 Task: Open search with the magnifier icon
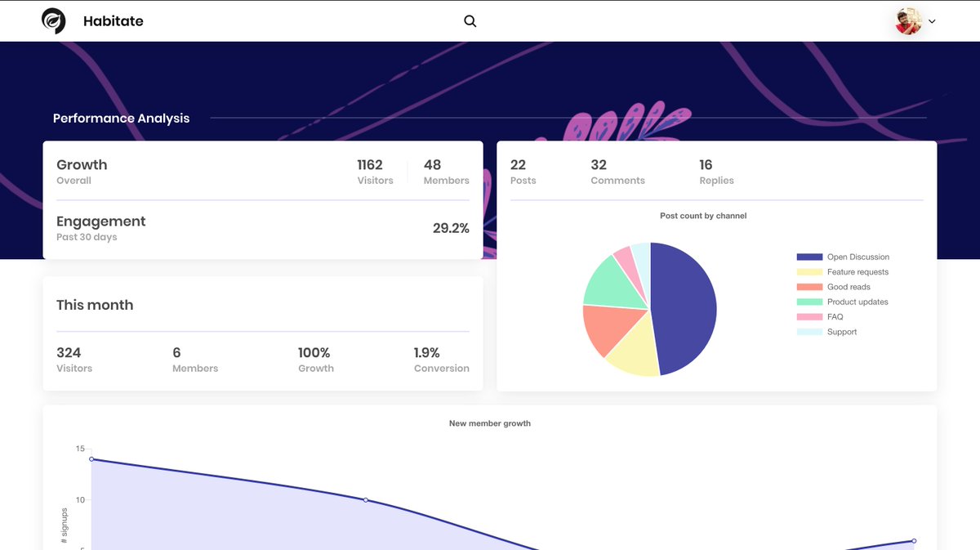click(470, 21)
